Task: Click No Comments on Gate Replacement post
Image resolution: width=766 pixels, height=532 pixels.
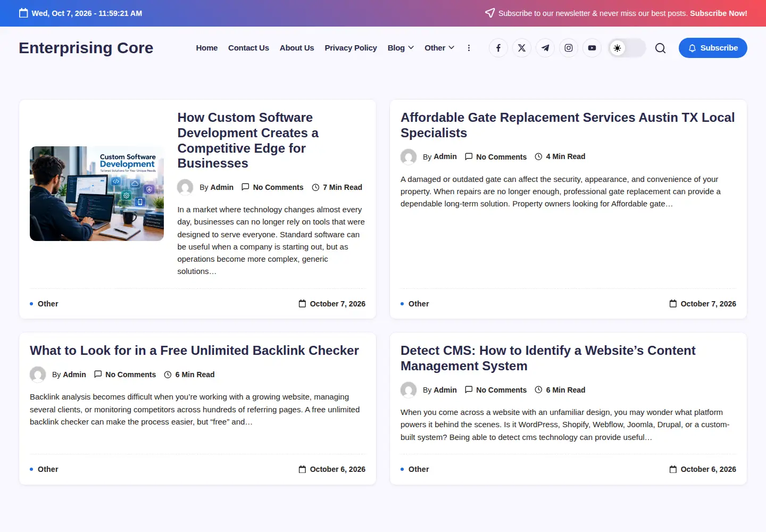Action: [501, 157]
